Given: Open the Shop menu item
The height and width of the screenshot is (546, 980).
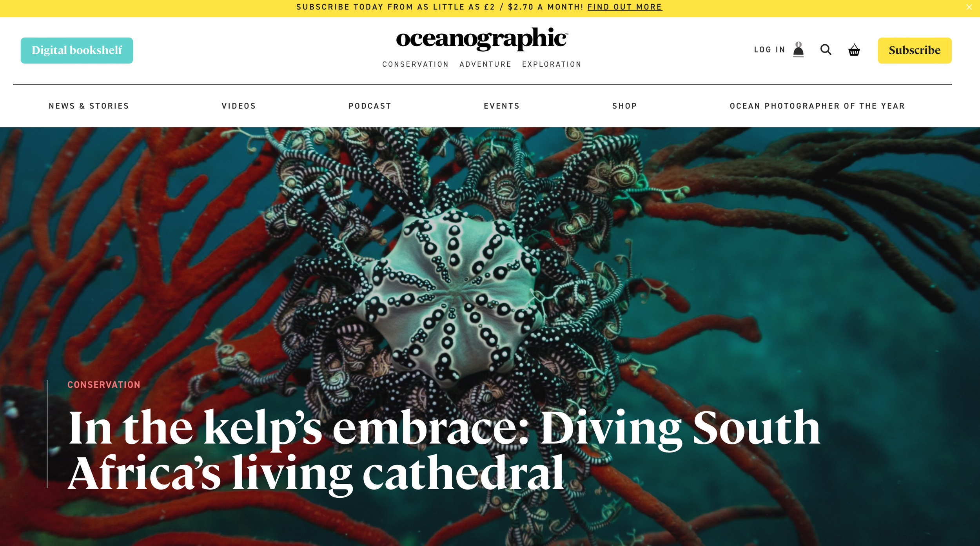Looking at the screenshot, I should [624, 106].
